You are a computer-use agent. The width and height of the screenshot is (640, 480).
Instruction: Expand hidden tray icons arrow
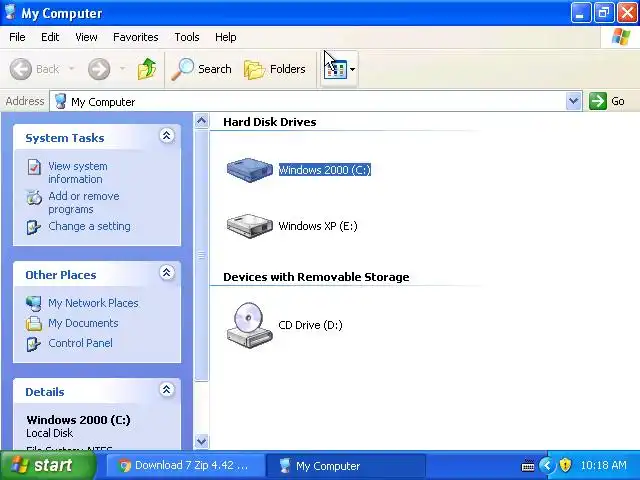click(547, 465)
